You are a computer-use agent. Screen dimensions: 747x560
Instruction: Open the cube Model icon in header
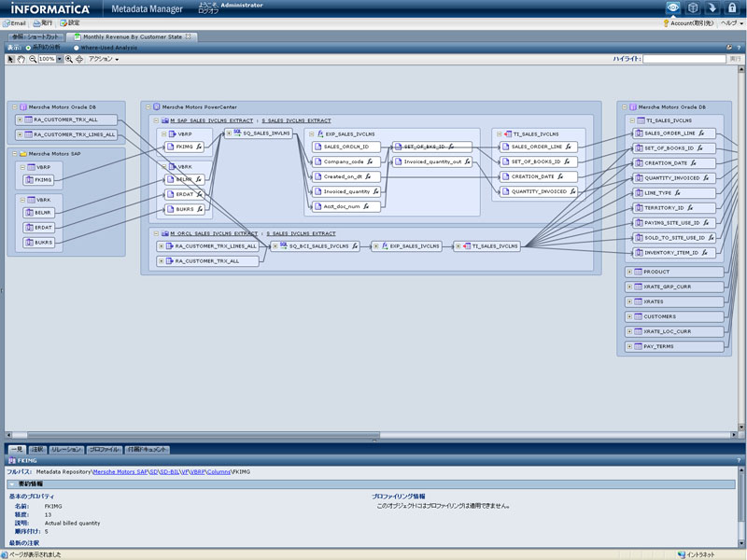[693, 7]
